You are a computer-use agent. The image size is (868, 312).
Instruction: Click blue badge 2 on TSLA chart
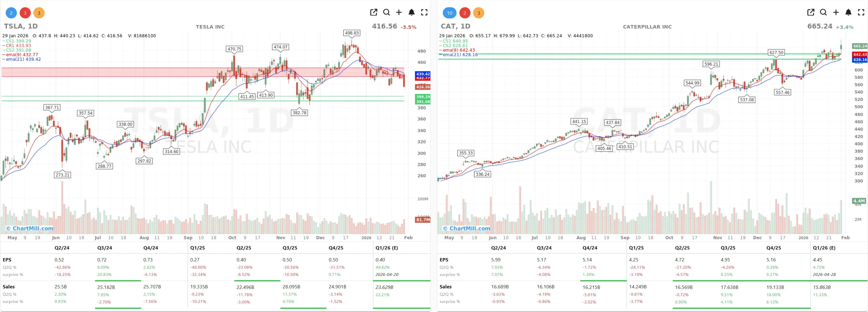[11, 13]
